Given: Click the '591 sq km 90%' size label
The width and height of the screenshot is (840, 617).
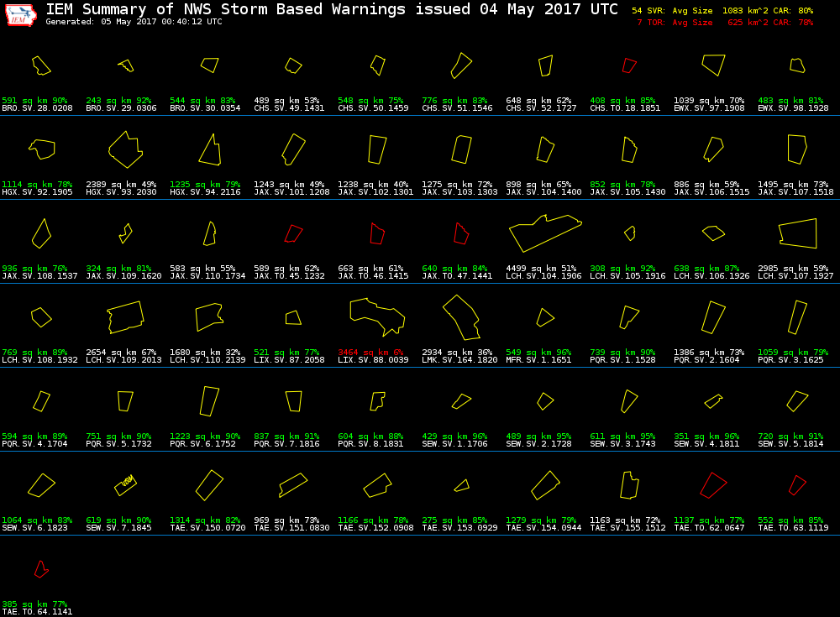Looking at the screenshot, I should click(x=34, y=100).
